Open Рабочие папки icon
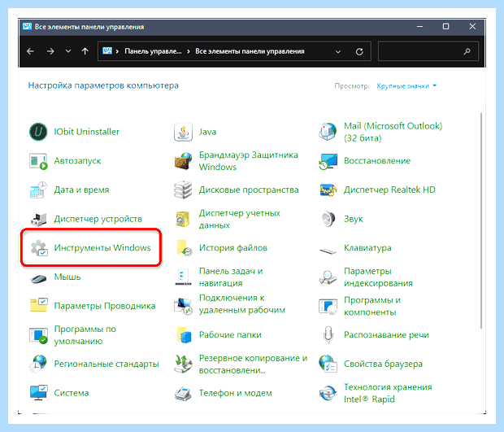The width and height of the screenshot is (504, 432). coord(184,335)
